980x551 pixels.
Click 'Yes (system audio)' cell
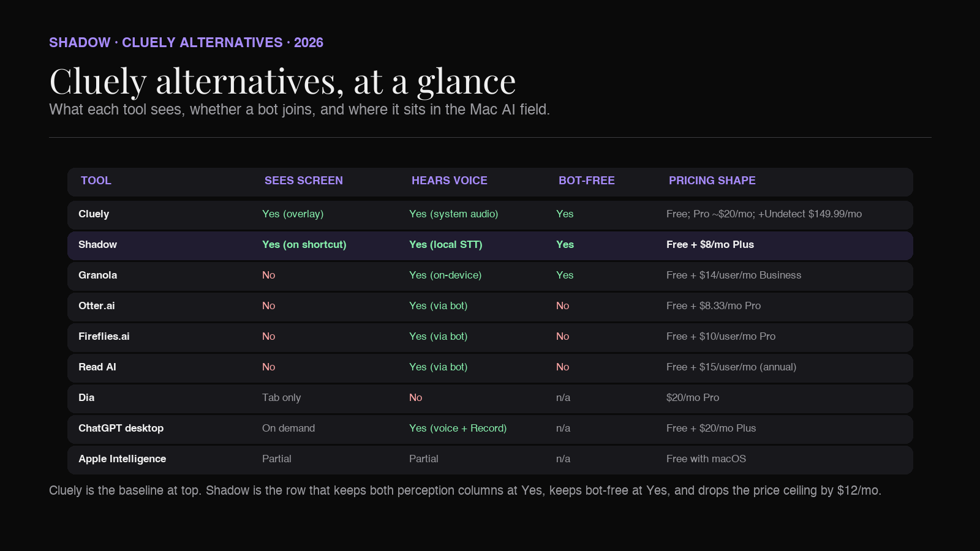[454, 214]
